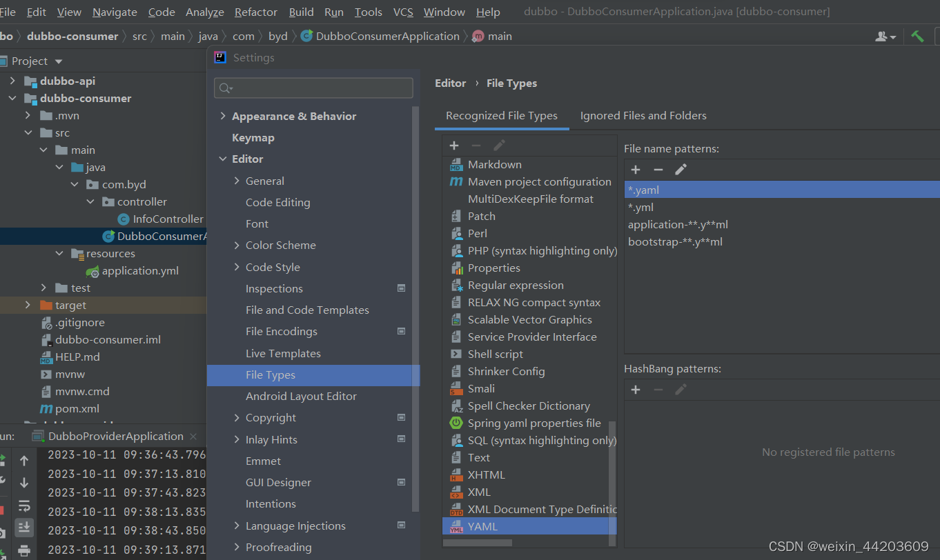Expand the target folder in Project tree
This screenshot has height=560, width=940.
click(x=28, y=305)
